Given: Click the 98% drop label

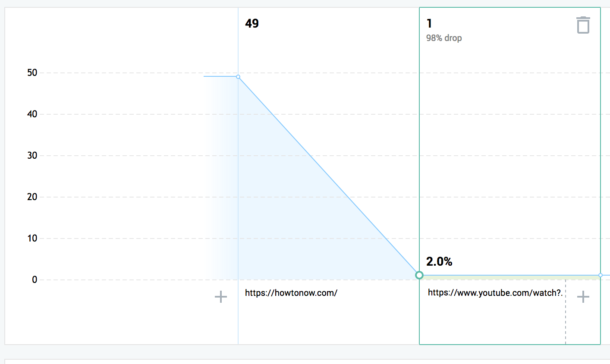Looking at the screenshot, I should [x=444, y=38].
